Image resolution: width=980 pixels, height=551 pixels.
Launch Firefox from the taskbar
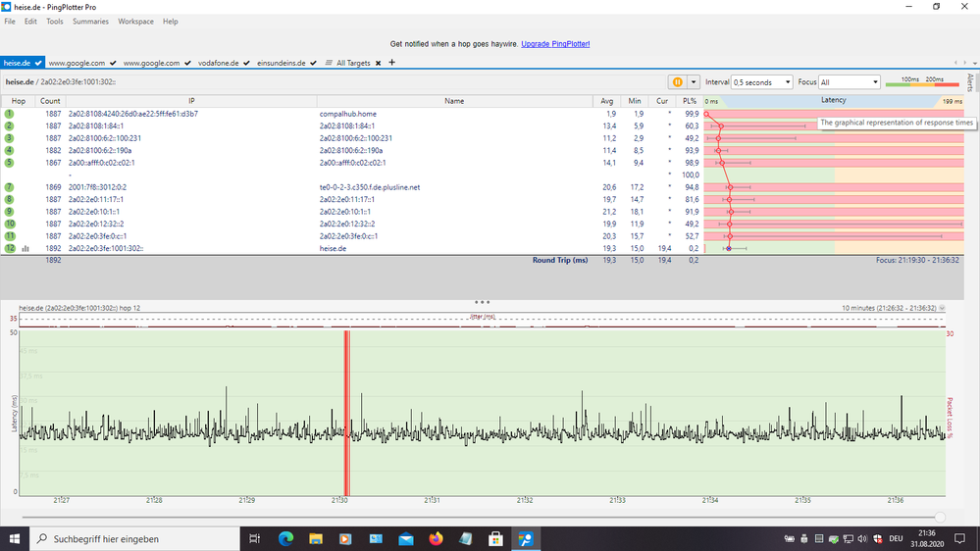436,538
